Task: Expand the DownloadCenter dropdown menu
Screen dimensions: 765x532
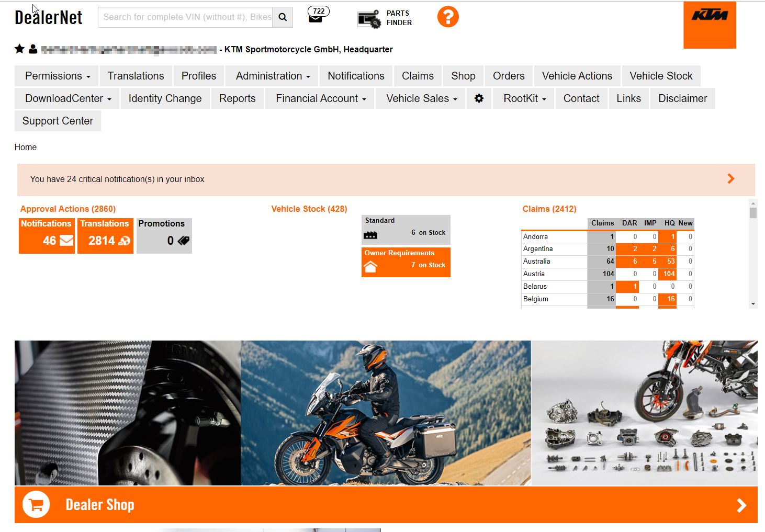Action: [68, 98]
